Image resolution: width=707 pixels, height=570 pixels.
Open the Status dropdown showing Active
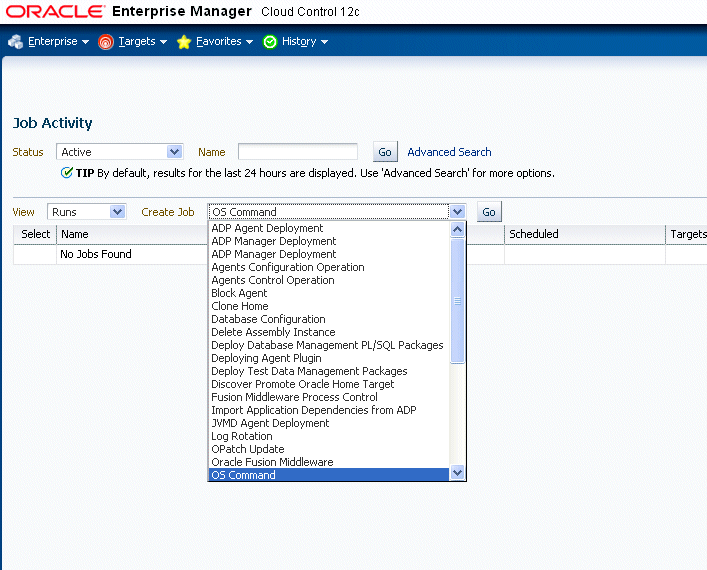(x=119, y=152)
